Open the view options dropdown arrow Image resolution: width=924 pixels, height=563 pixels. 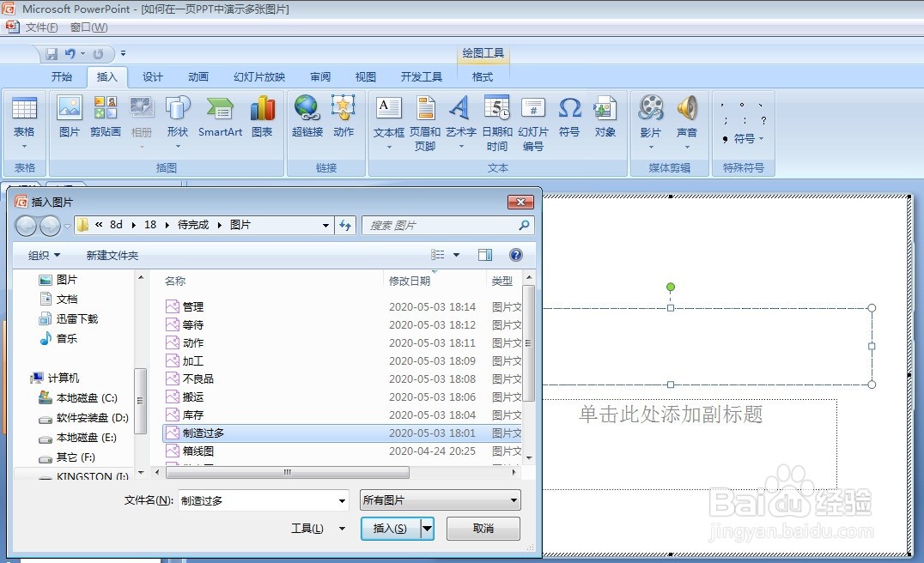click(x=456, y=255)
